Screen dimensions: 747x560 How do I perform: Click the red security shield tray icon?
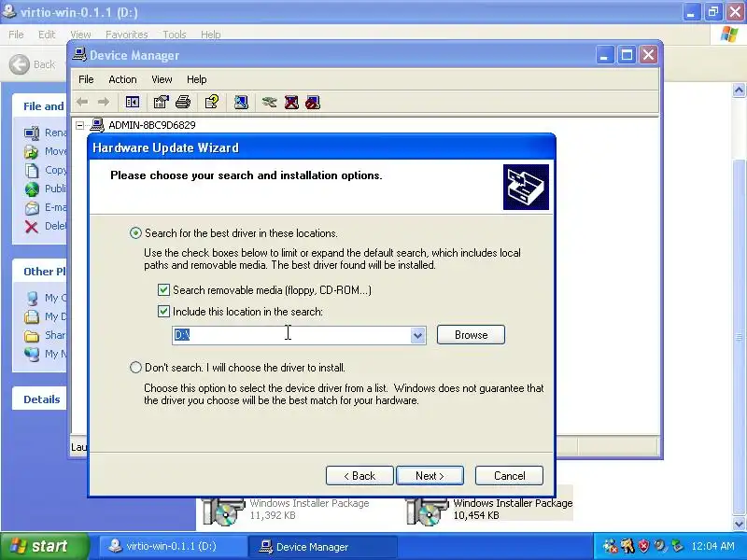pos(643,546)
